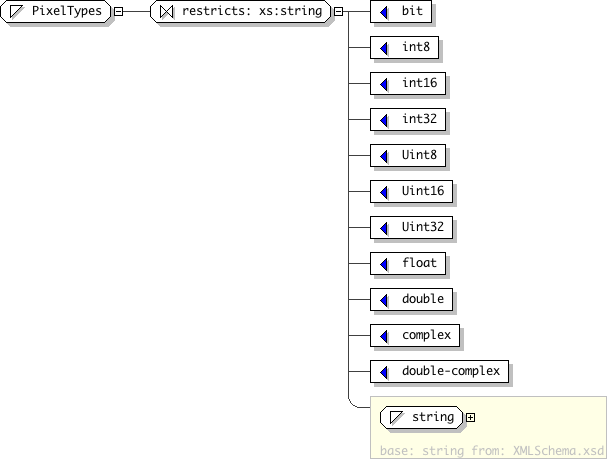Screen dimensions: 608x460
Task: Click the triangle icon in the PixelTypes node
Action: 16,11
